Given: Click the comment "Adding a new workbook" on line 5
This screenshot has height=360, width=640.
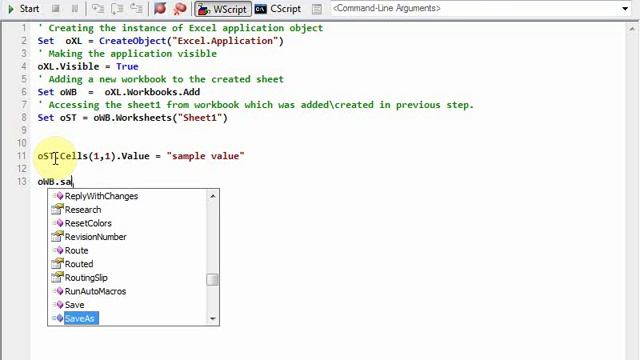Looking at the screenshot, I should point(161,79).
